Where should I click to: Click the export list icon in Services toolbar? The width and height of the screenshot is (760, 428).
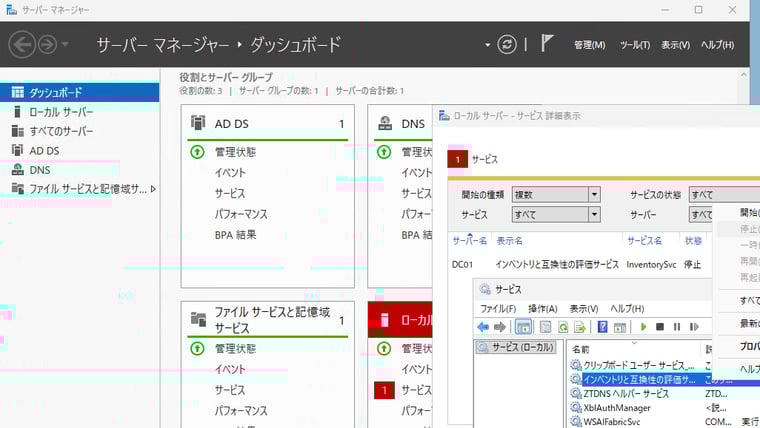580,327
